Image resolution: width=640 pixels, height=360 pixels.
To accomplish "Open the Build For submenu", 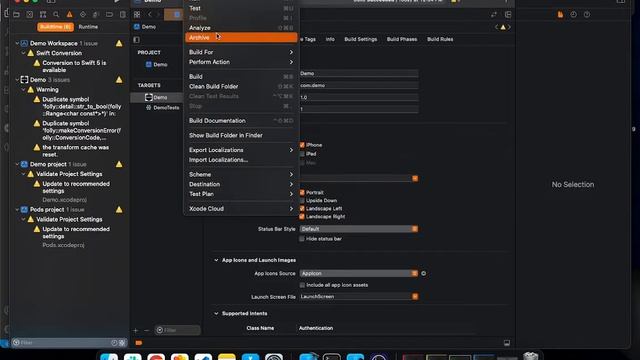I will coord(241,52).
